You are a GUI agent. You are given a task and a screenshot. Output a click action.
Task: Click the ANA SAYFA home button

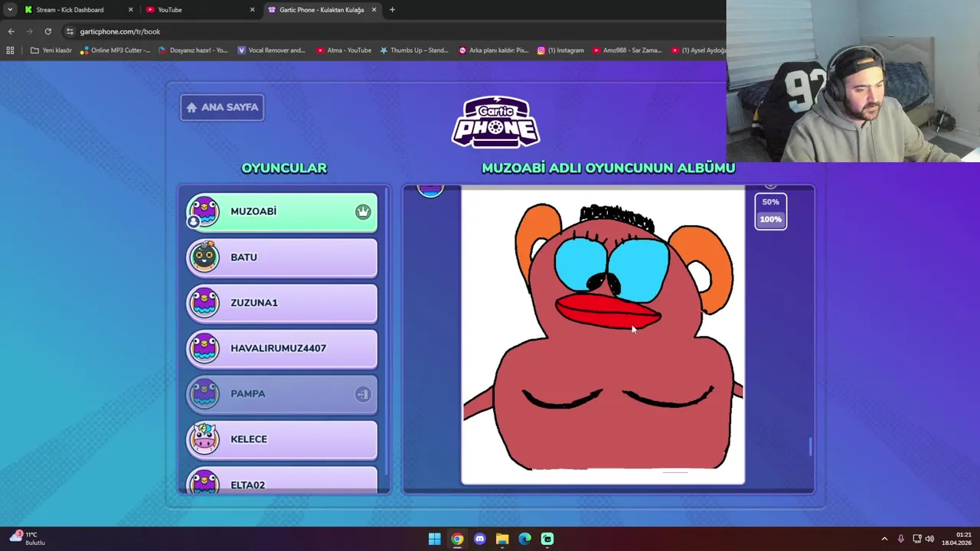tap(222, 107)
